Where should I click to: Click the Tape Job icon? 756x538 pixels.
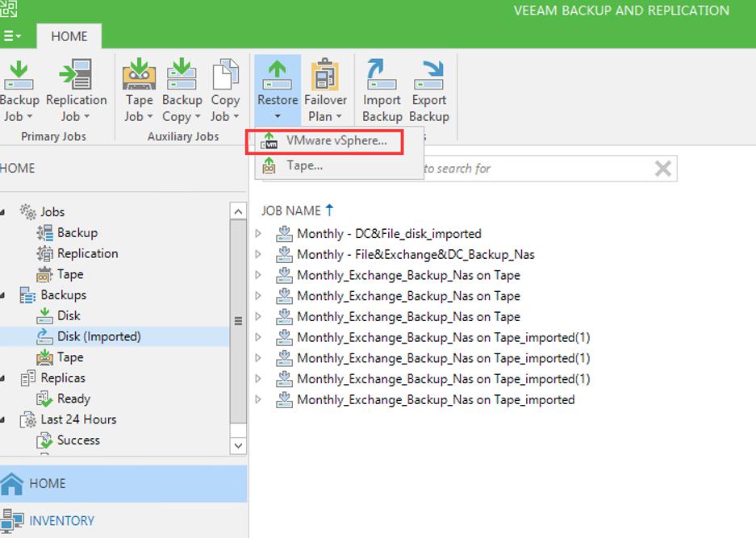[139, 78]
